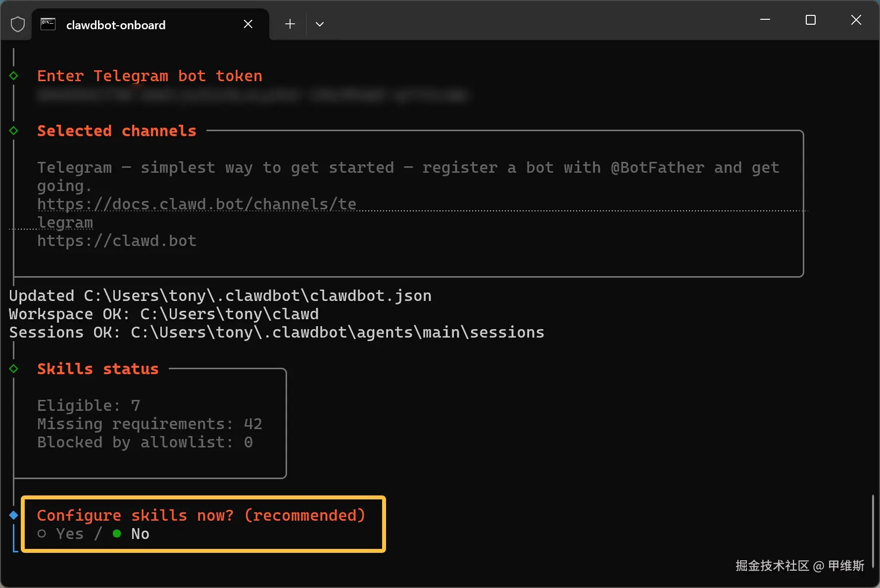Switch to the clawdbot-onboard tab
Image resolution: width=880 pixels, height=588 pixels.
[116, 25]
